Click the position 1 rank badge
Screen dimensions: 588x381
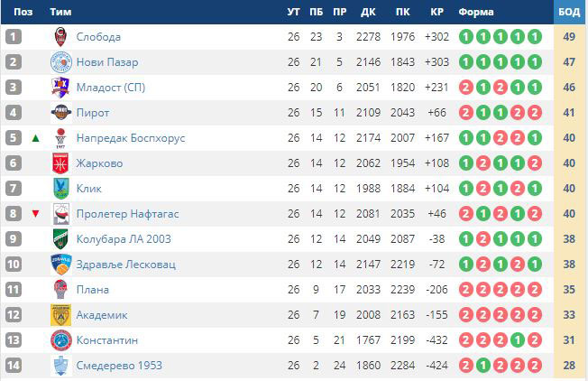pyautogui.click(x=14, y=37)
